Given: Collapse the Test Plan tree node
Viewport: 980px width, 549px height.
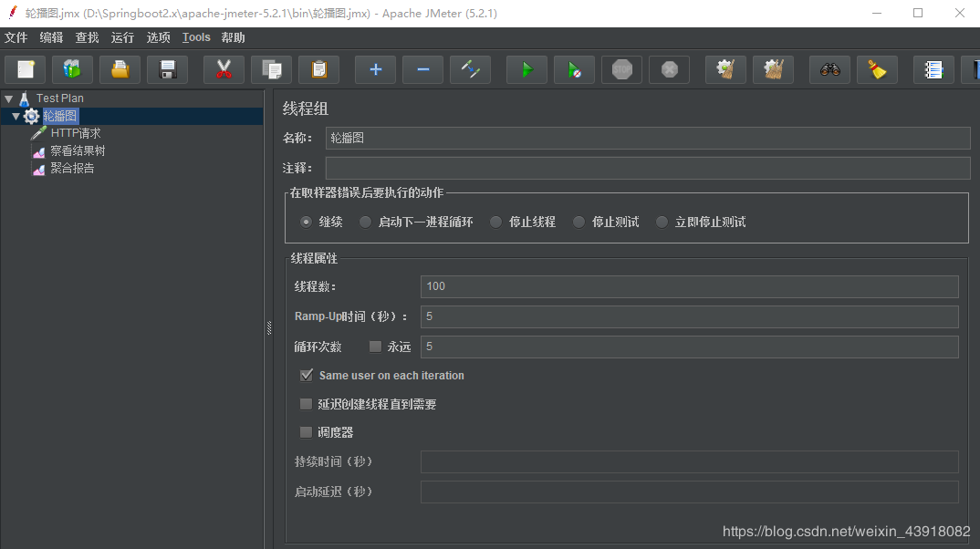Looking at the screenshot, I should coord(8,98).
